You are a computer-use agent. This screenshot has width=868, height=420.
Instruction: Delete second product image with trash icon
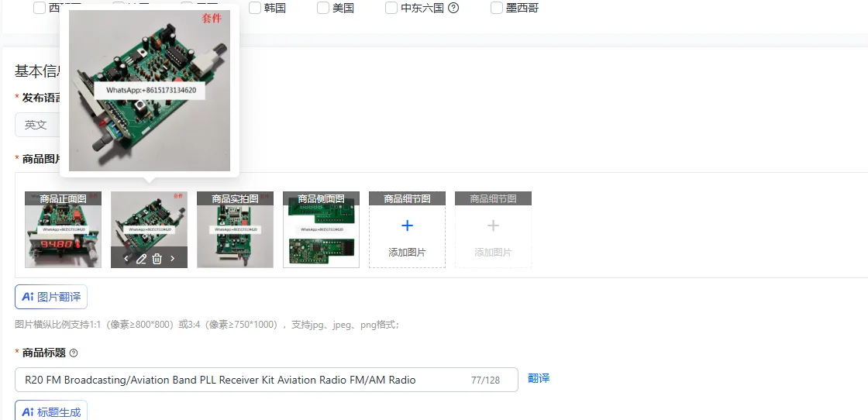(157, 258)
